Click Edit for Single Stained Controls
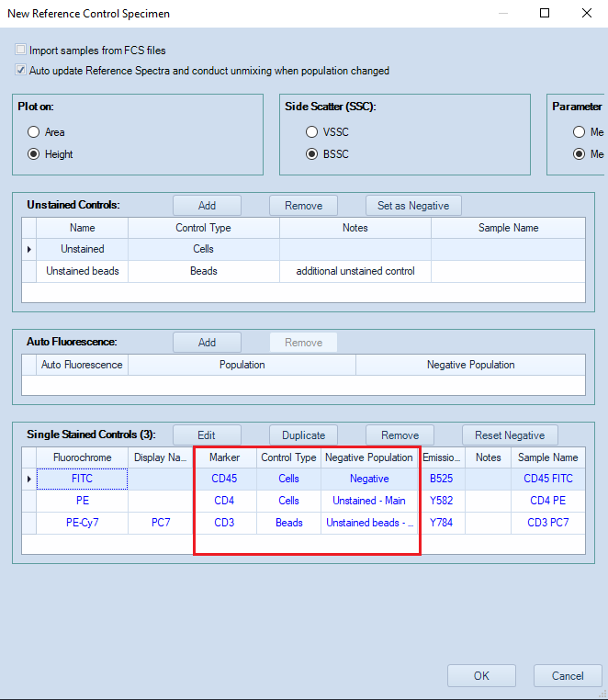Viewport: 608px width, 700px height. tap(208, 435)
